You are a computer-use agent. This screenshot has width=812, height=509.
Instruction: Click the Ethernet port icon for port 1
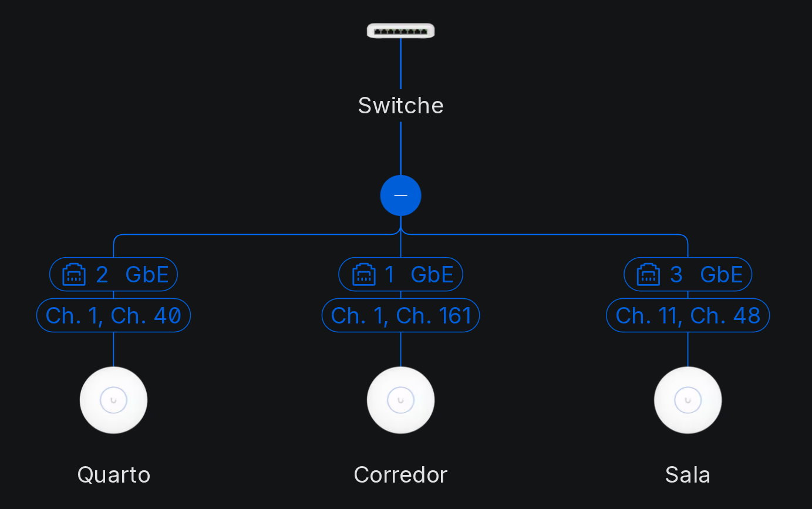click(x=363, y=275)
